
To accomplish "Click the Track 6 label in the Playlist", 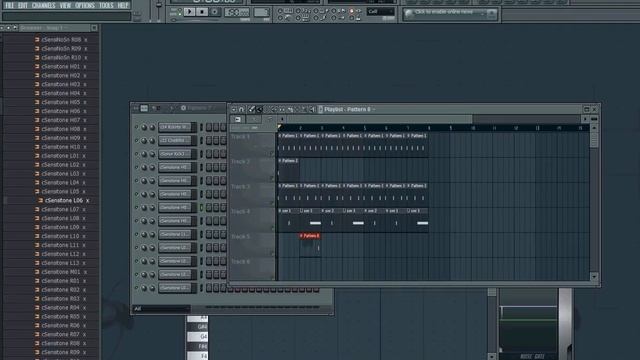I will [x=240, y=261].
